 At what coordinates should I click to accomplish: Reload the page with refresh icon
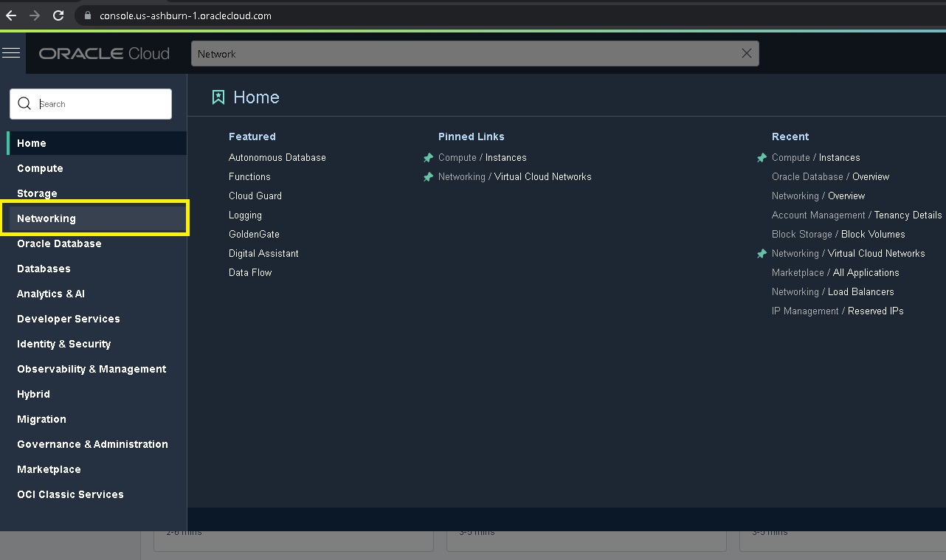[x=58, y=15]
